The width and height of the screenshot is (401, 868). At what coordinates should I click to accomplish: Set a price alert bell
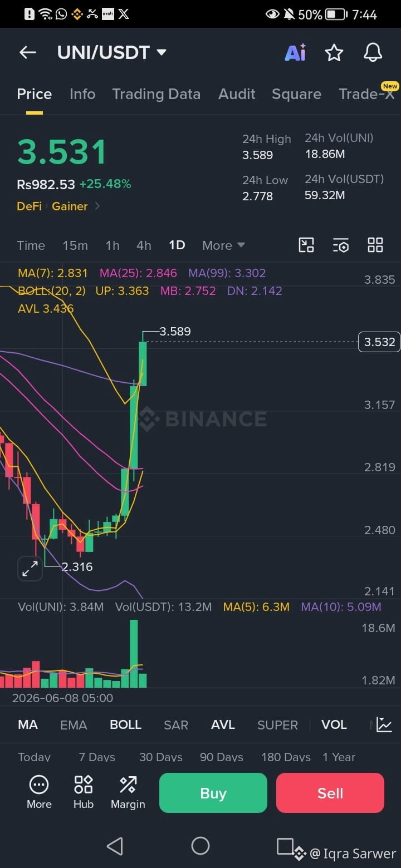point(373,52)
